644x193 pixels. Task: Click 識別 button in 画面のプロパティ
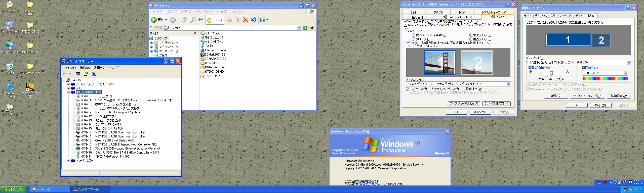556,96
